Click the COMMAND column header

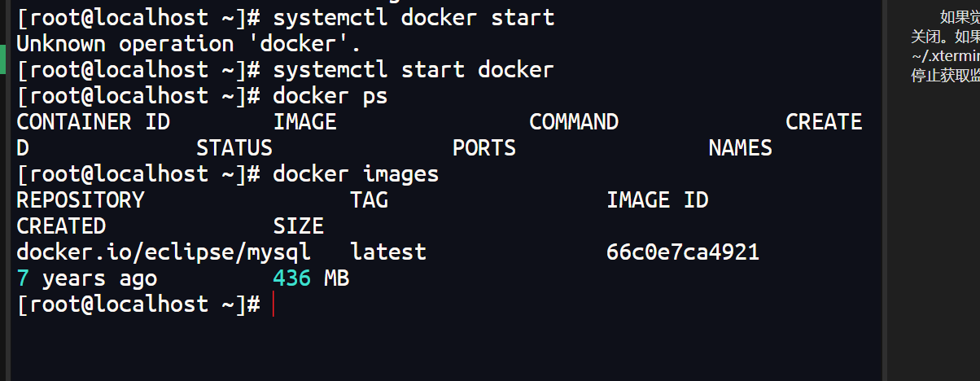(574, 122)
